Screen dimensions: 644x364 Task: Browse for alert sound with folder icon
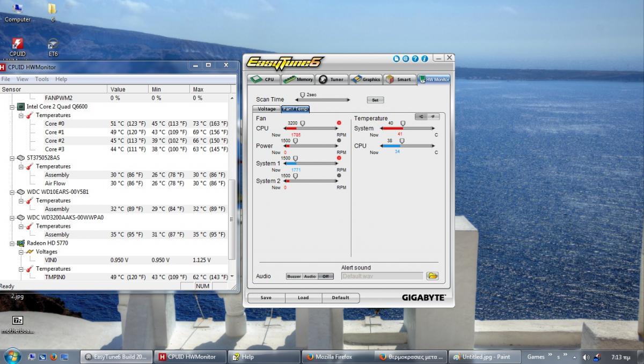pos(433,276)
